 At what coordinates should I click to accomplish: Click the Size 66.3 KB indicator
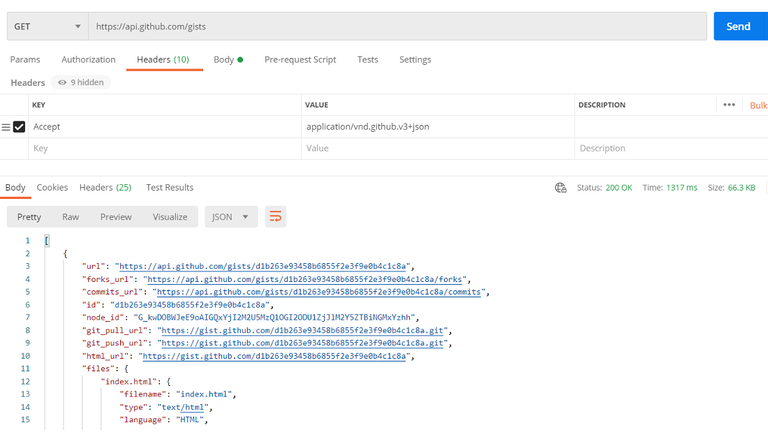731,188
